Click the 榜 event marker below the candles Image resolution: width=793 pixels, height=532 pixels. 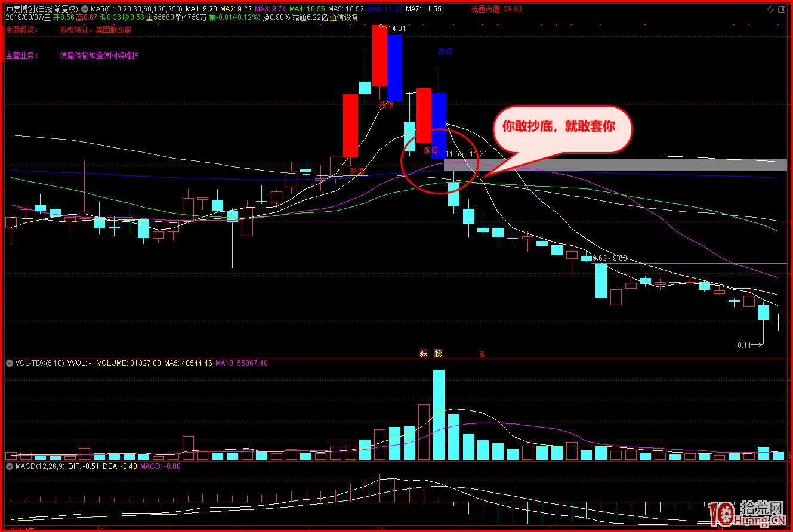click(438, 354)
